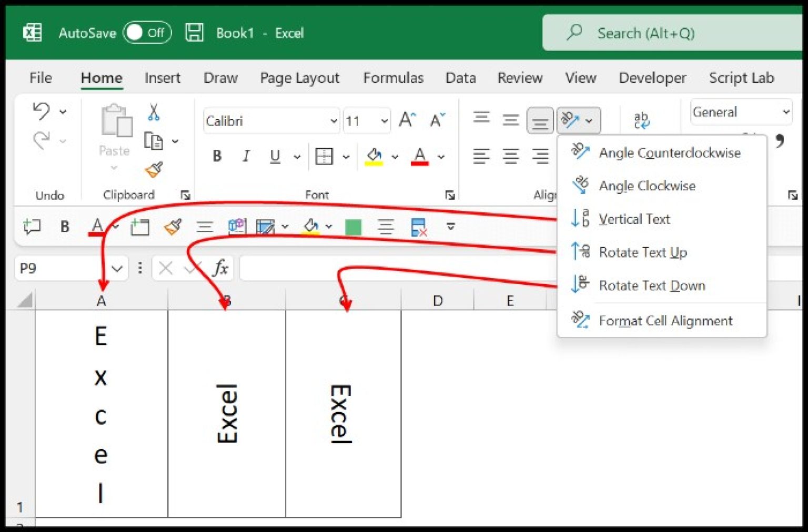This screenshot has height=532, width=808.
Task: Select Format Cell Alignment option
Action: (x=665, y=321)
